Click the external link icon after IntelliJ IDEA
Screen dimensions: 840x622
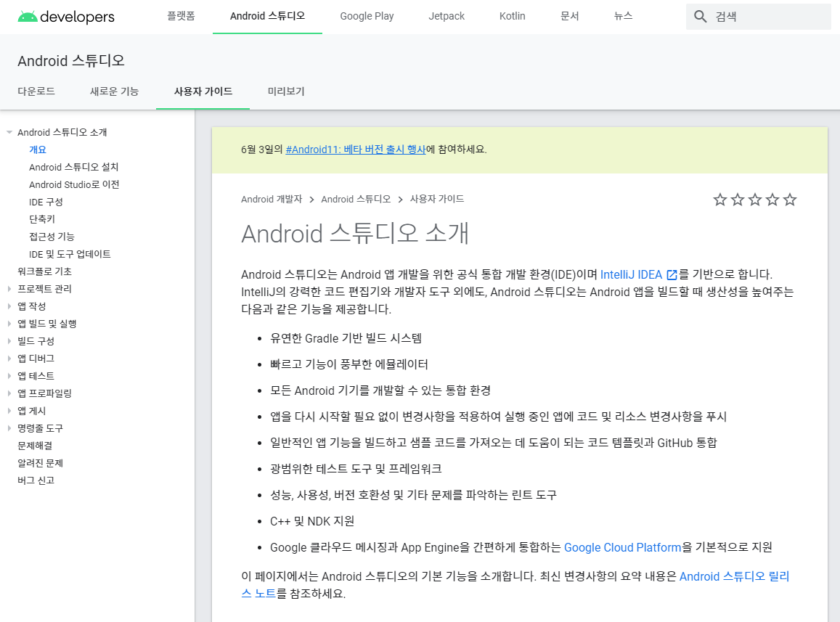pyautogui.click(x=672, y=275)
